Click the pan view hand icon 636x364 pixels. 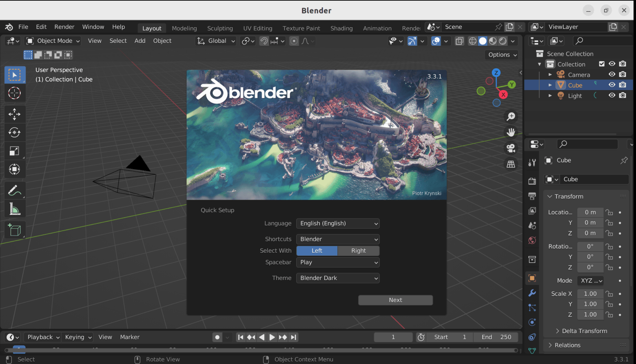coord(511,132)
